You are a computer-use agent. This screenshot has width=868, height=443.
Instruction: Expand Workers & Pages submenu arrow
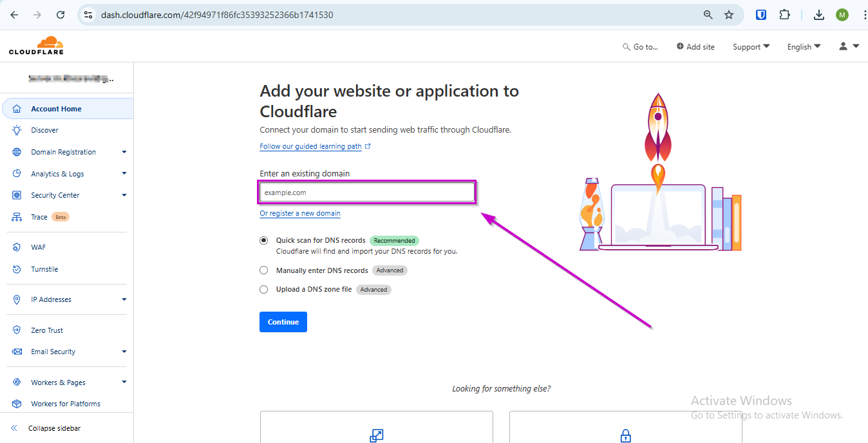point(124,382)
